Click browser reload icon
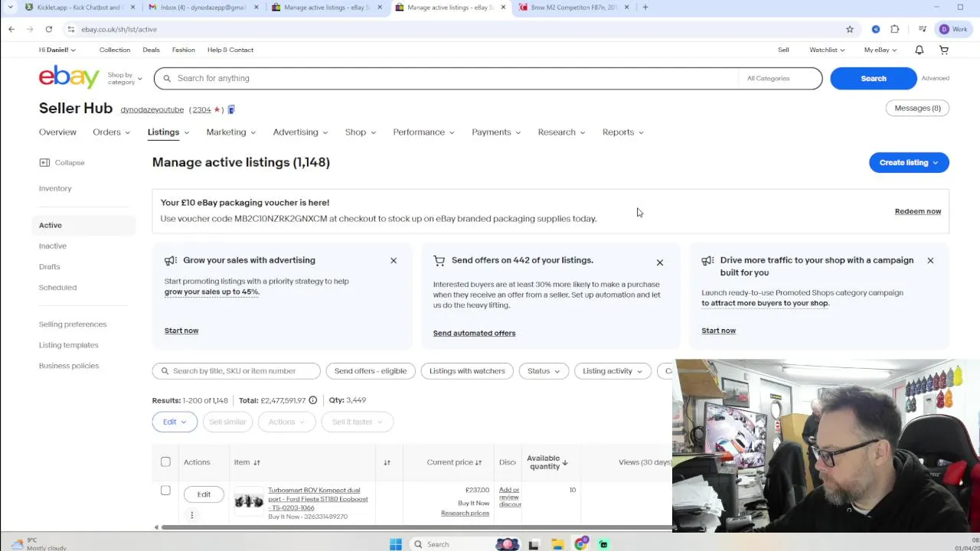The height and width of the screenshot is (551, 980). click(x=49, y=29)
